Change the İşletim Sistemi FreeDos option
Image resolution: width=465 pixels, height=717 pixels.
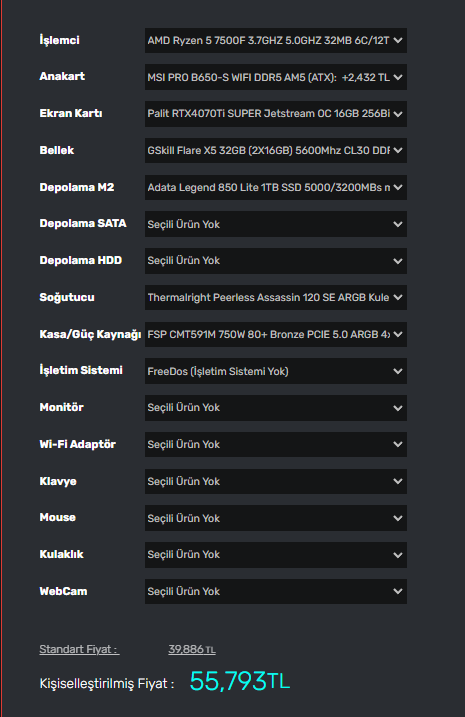click(276, 371)
